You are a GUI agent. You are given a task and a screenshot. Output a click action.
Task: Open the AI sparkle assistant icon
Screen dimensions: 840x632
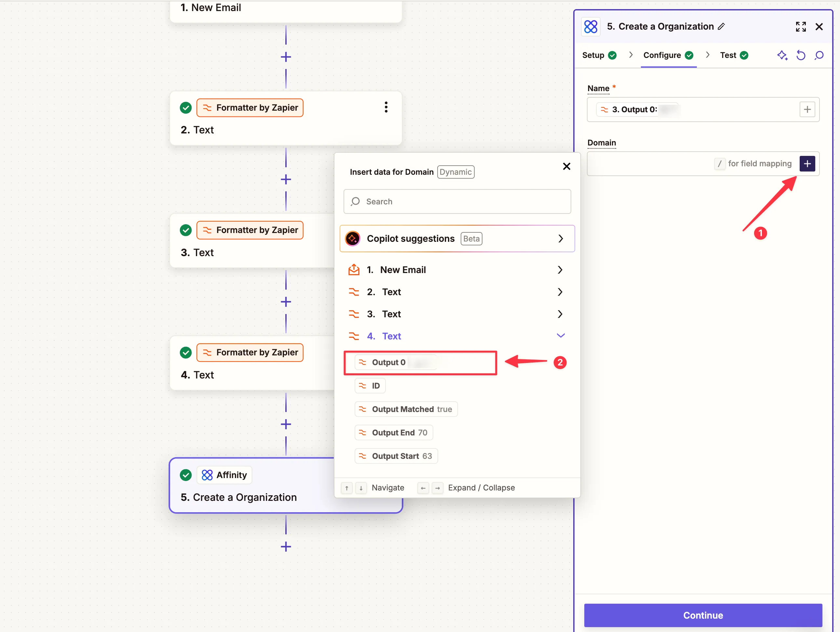click(x=782, y=55)
